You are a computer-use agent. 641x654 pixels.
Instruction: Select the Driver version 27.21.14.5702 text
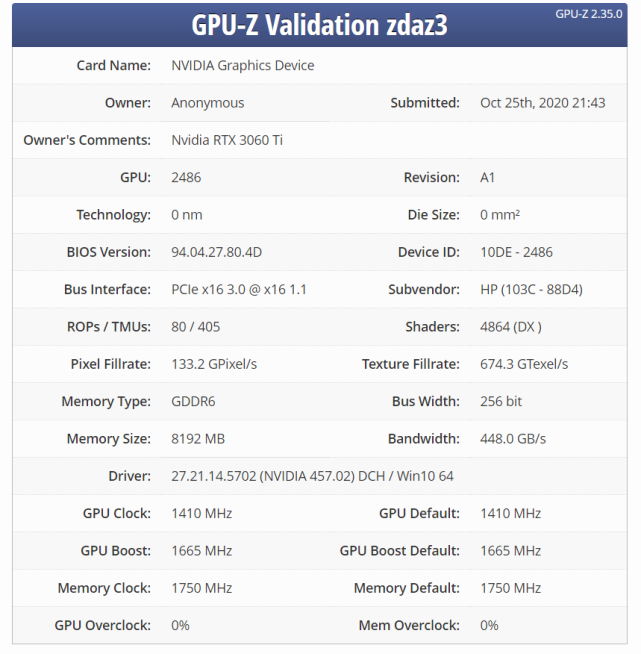point(214,476)
